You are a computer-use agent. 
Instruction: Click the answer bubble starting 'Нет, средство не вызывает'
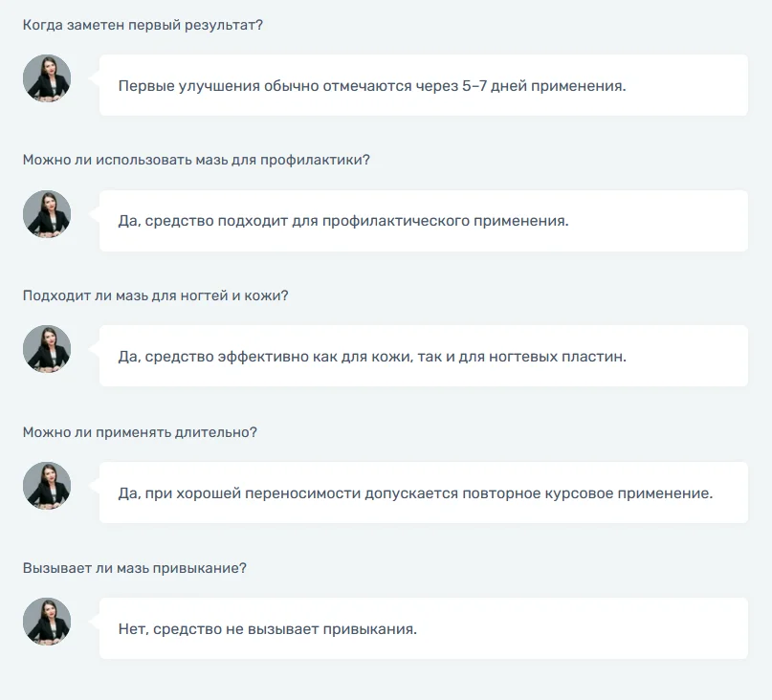coord(423,629)
